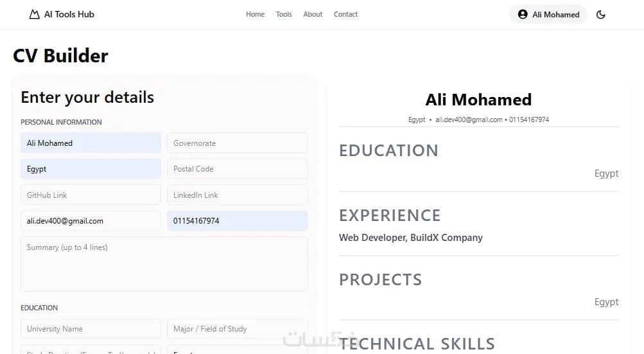Focus the Governorate input field

pyautogui.click(x=237, y=143)
